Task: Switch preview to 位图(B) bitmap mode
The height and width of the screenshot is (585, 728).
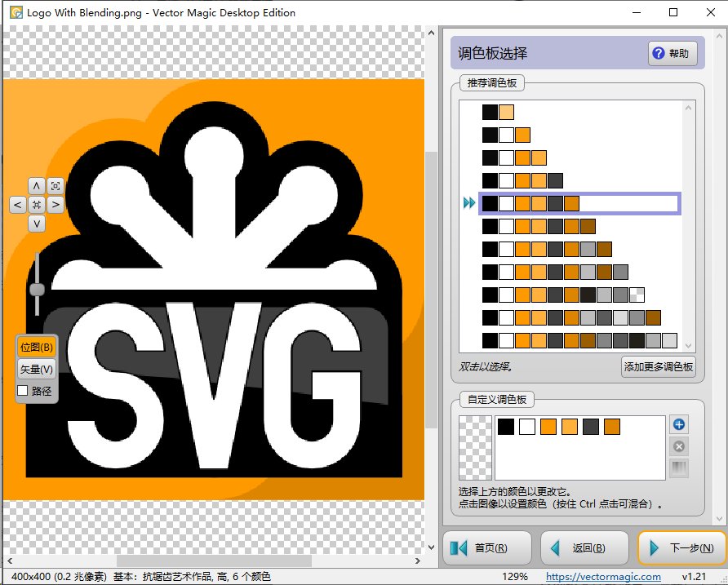Action: tap(37, 348)
